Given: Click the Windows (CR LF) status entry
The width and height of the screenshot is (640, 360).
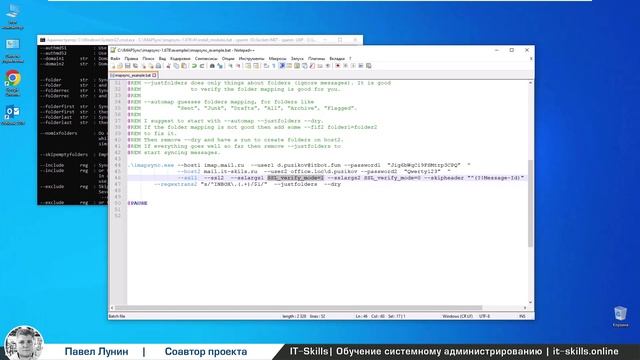Looking at the screenshot, I should 457,316.
